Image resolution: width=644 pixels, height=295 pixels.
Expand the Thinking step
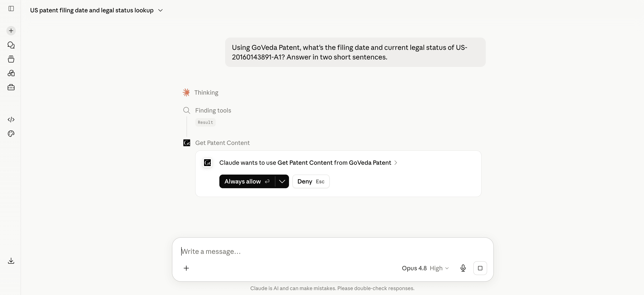pyautogui.click(x=206, y=93)
